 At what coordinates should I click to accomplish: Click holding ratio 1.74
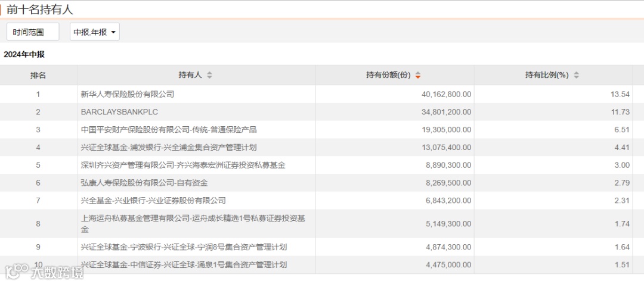622,224
